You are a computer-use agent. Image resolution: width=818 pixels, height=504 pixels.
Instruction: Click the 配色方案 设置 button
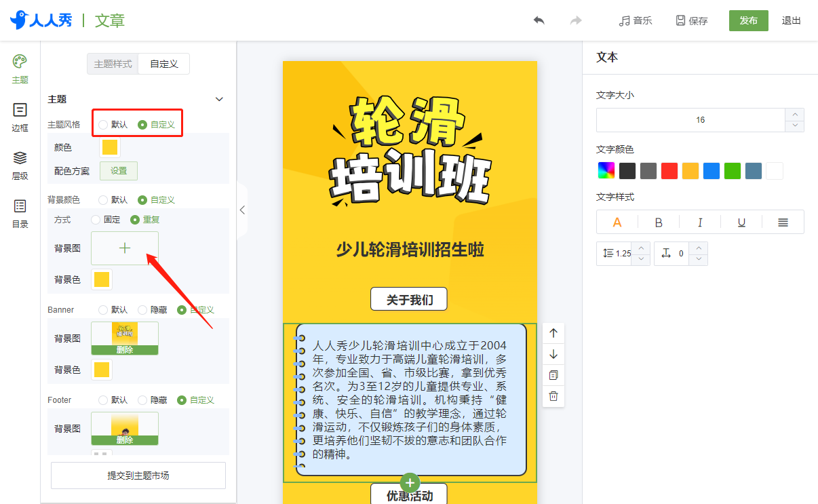point(119,171)
